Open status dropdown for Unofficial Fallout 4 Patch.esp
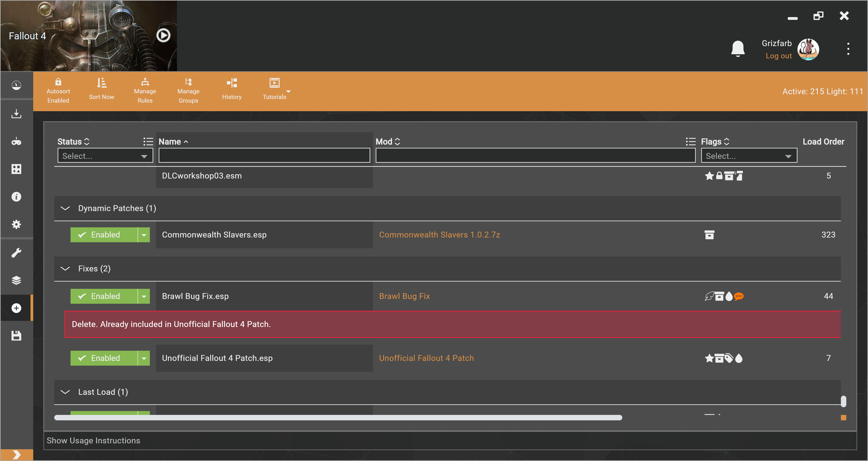868x461 pixels. click(x=144, y=358)
